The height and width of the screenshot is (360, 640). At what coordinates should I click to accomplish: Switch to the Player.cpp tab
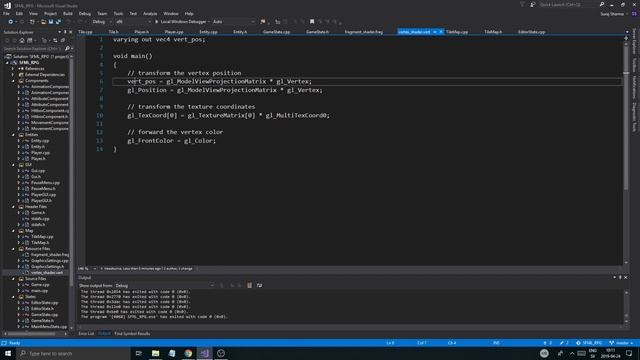(174, 32)
